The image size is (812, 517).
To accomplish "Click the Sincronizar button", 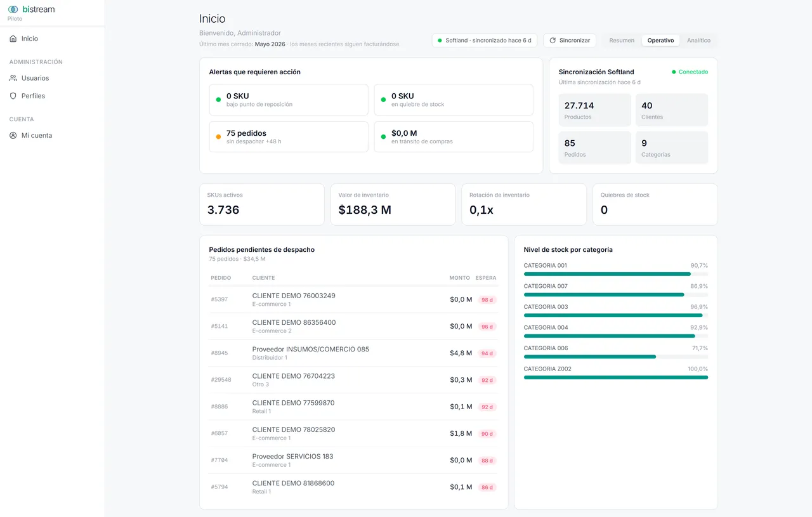I will tap(570, 41).
